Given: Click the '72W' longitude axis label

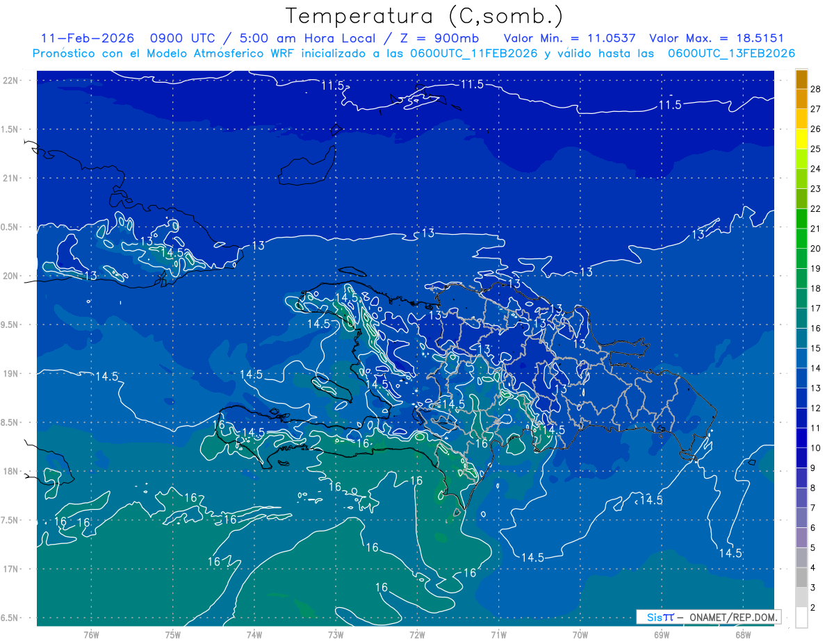Looking at the screenshot, I should [x=417, y=634].
